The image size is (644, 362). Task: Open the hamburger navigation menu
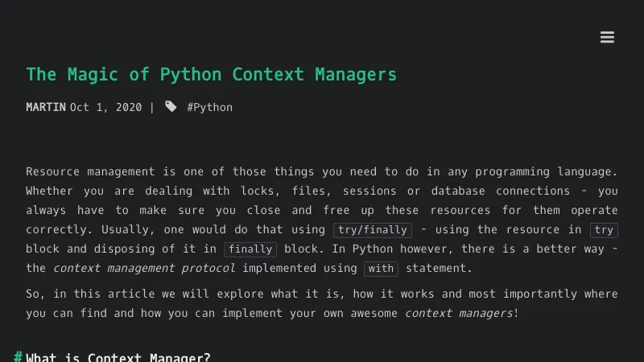tap(607, 37)
